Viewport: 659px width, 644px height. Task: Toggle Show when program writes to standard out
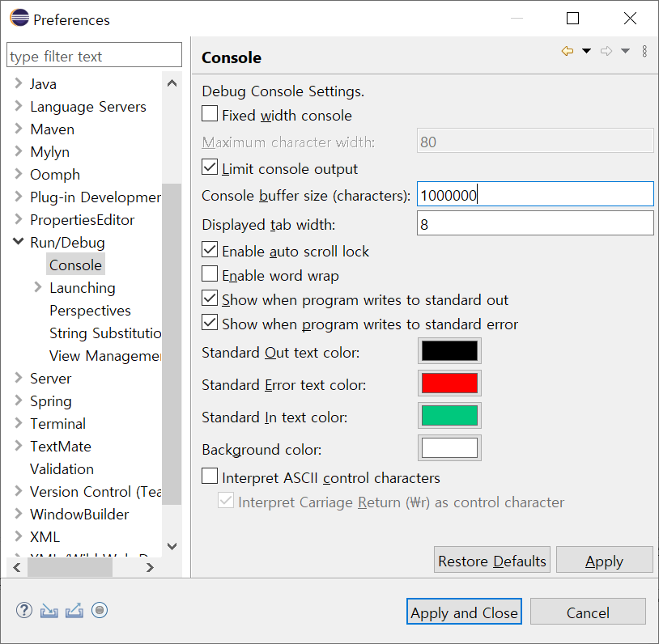click(210, 299)
